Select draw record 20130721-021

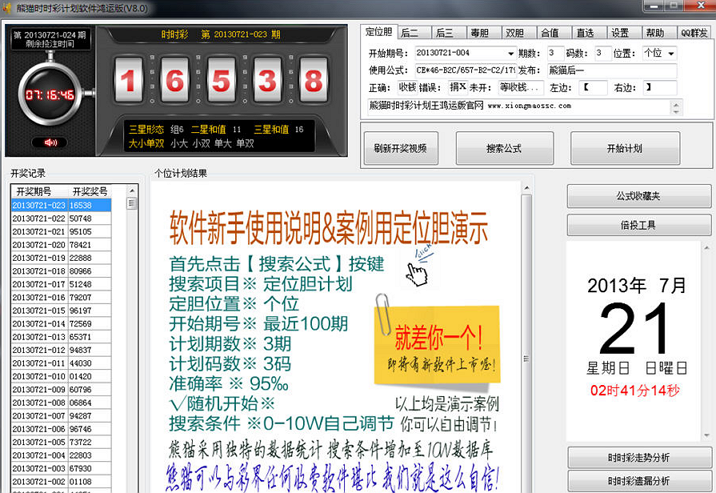tap(61, 232)
